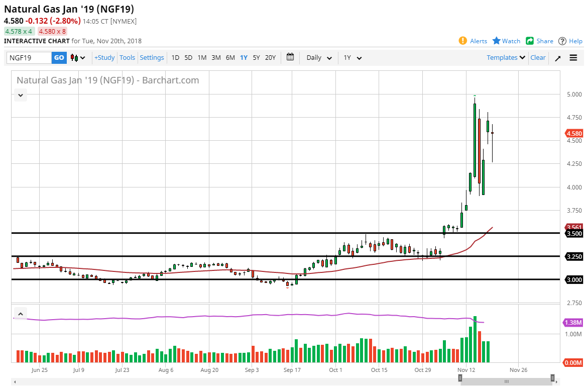Viewport: 588px width, 386px height.
Task: Open the Templates dropdown
Action: pos(506,58)
